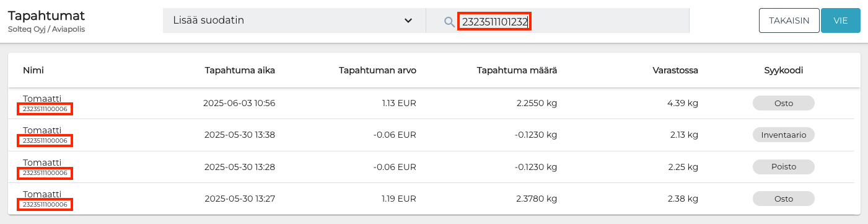Click the search magnifier icon
This screenshot has height=224, width=868.
(449, 22)
